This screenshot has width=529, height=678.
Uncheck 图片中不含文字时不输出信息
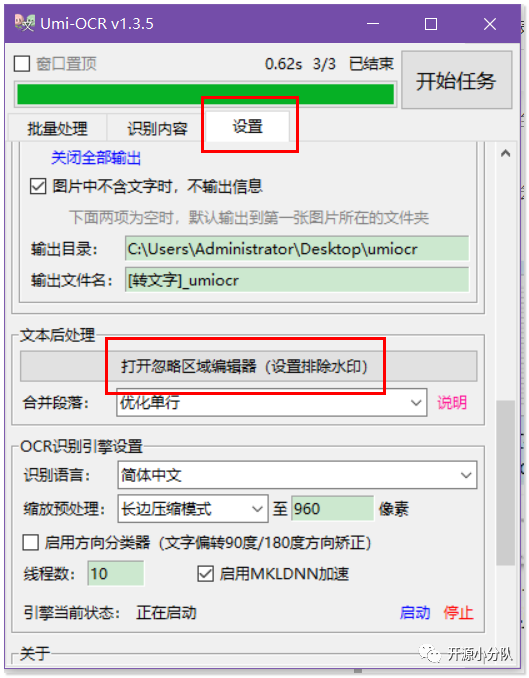pyautogui.click(x=38, y=186)
